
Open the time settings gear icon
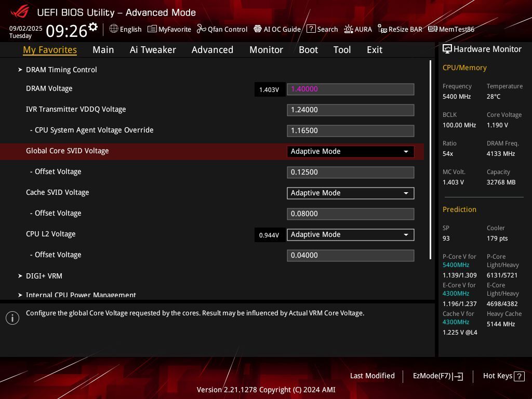click(x=93, y=26)
